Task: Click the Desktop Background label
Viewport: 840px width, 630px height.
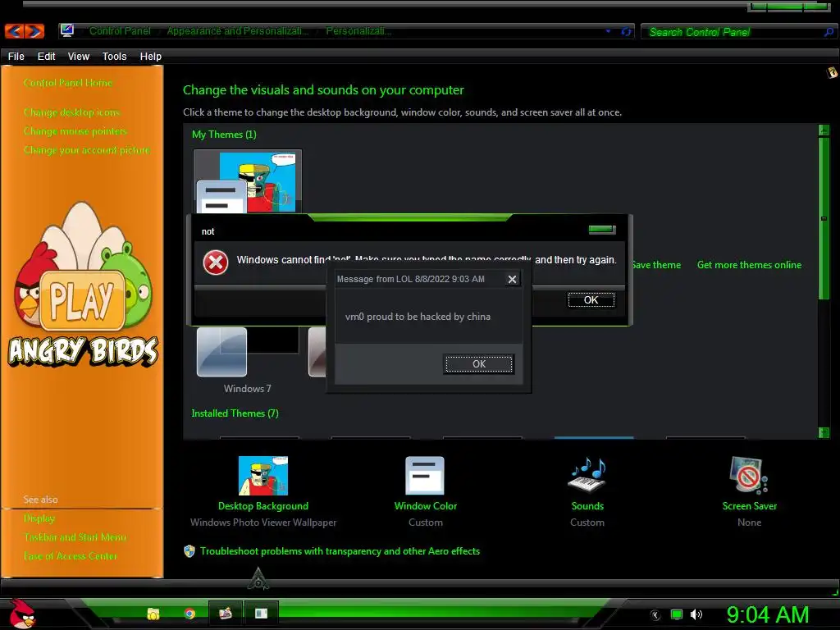Action: pyautogui.click(x=263, y=505)
